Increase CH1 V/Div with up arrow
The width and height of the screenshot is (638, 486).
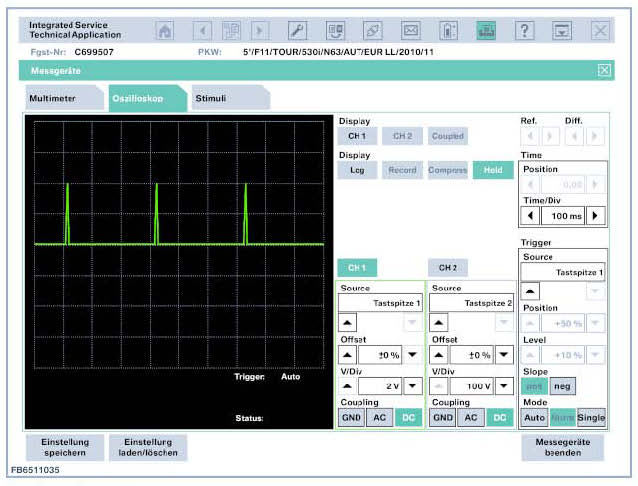(x=347, y=386)
